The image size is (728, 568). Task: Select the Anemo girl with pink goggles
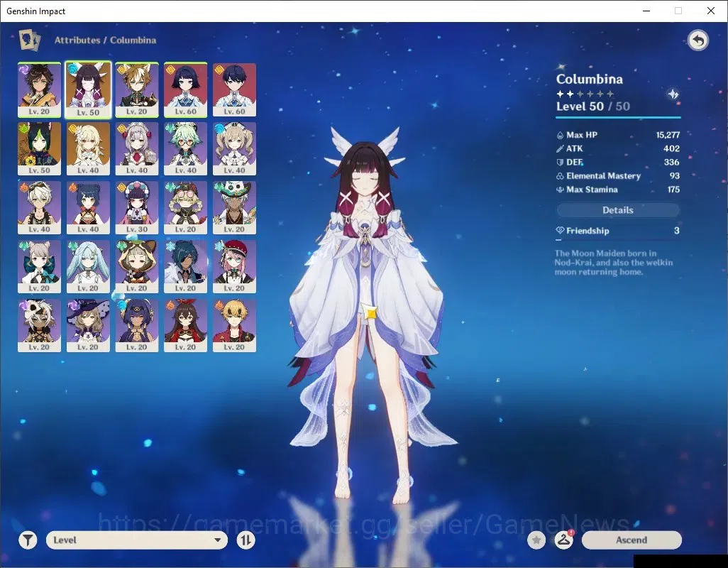coord(186,207)
